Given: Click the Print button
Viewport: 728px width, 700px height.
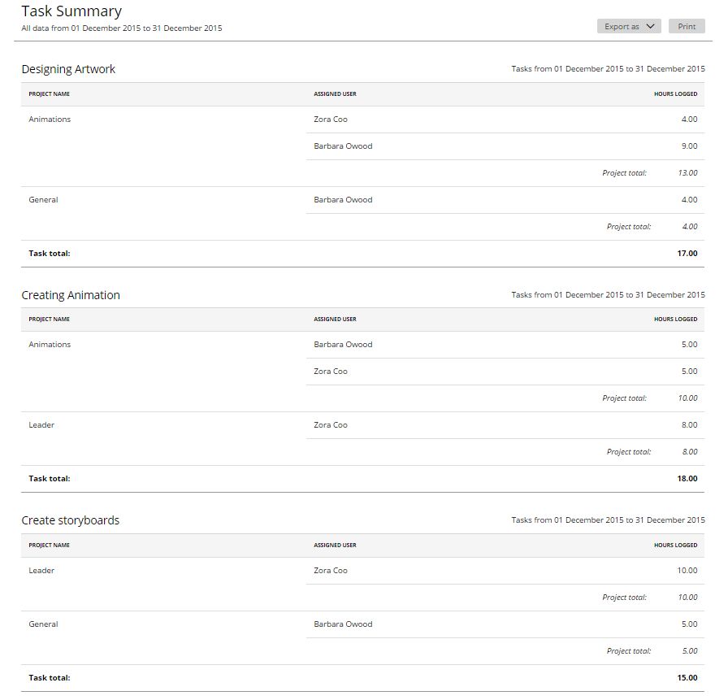Looking at the screenshot, I should (687, 27).
